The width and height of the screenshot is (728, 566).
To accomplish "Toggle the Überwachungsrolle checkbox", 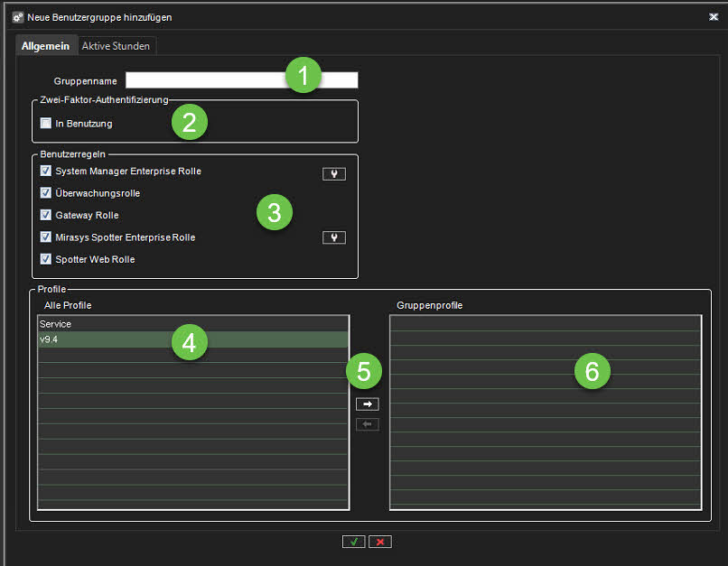I will pyautogui.click(x=46, y=192).
